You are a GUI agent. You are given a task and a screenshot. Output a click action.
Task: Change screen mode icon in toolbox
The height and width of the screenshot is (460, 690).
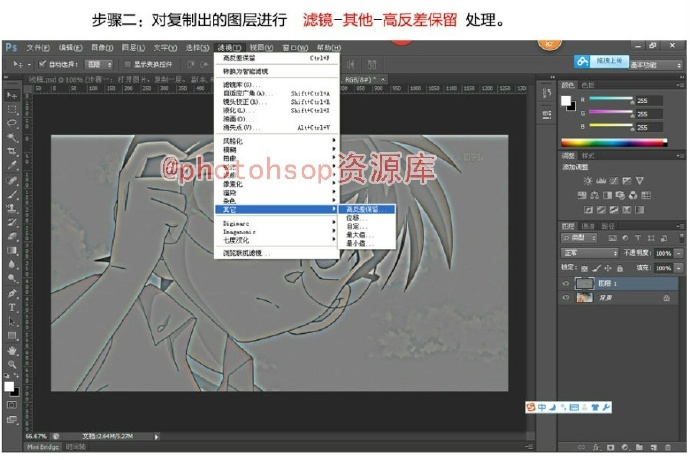[x=12, y=419]
